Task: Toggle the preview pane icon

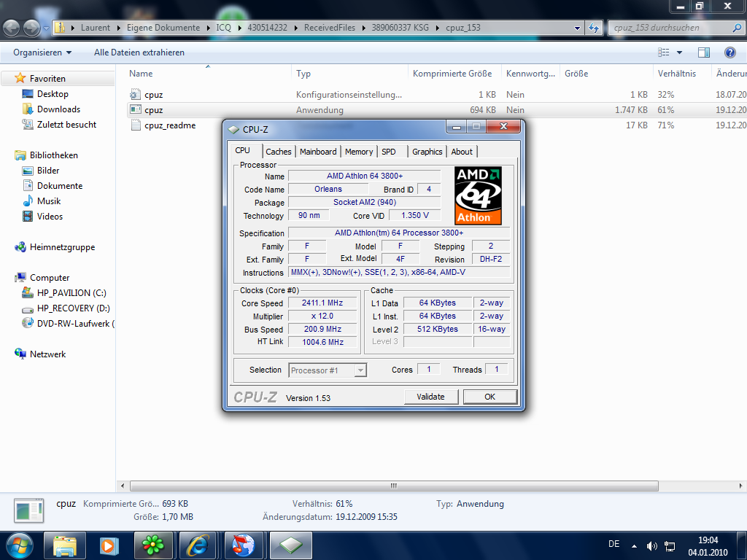Action: point(704,52)
